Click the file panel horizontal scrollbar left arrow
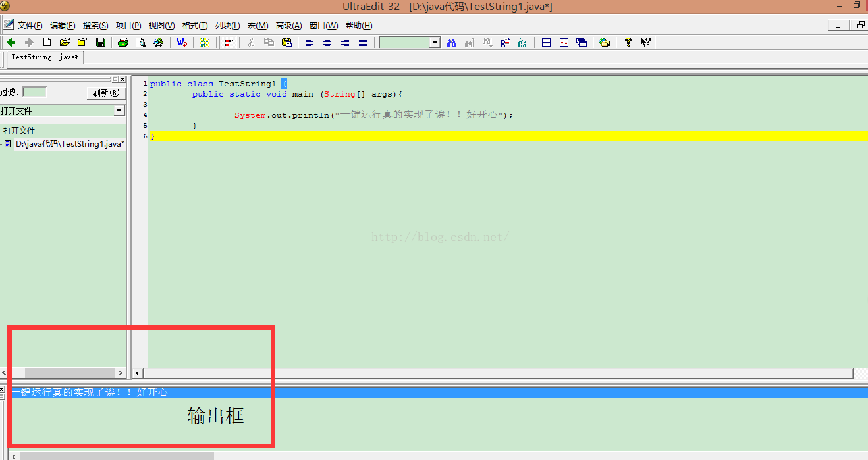868x460 pixels. tap(5, 372)
